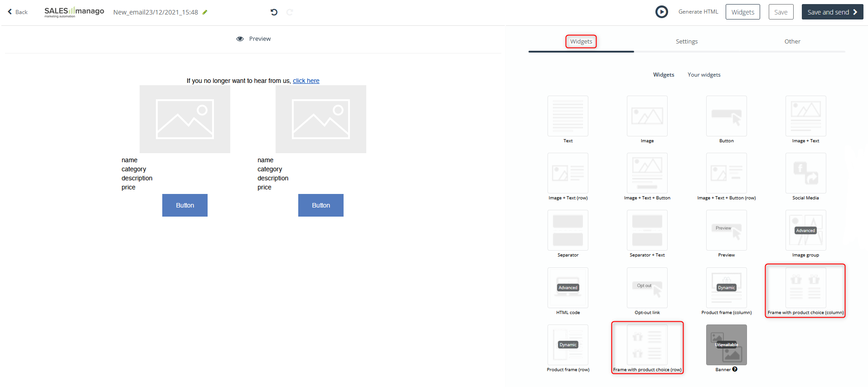The image size is (868, 387).
Task: Switch to the Other tab
Action: 792,41
